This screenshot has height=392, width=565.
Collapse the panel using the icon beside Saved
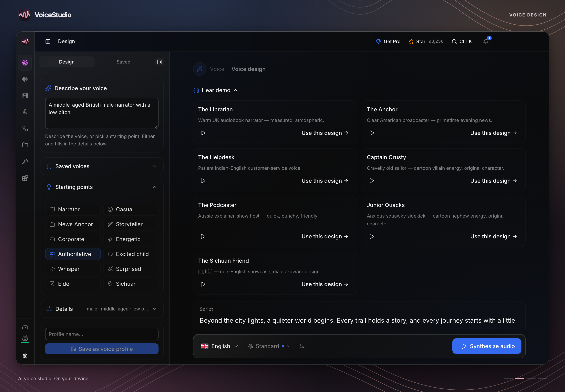[x=159, y=62]
